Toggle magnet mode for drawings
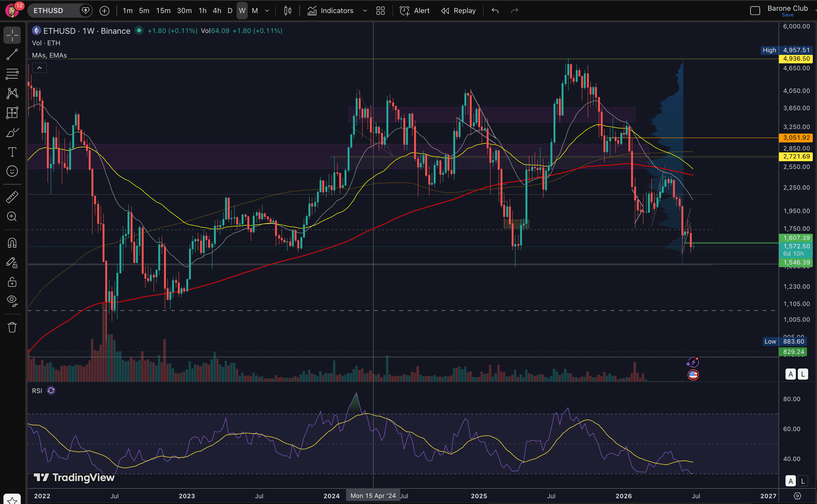Screen dimensions: 817x504 point(12,243)
